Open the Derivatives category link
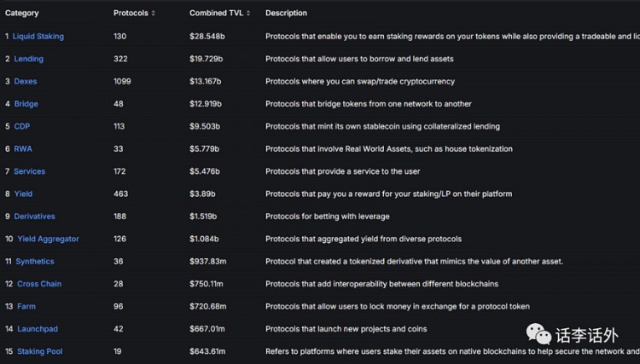 34,217
